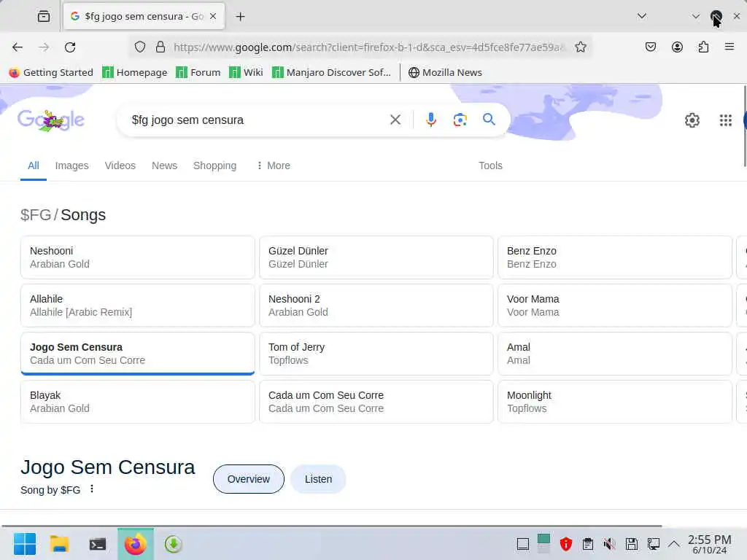Go back to the previous page
The height and width of the screenshot is (560, 747).
[18, 47]
